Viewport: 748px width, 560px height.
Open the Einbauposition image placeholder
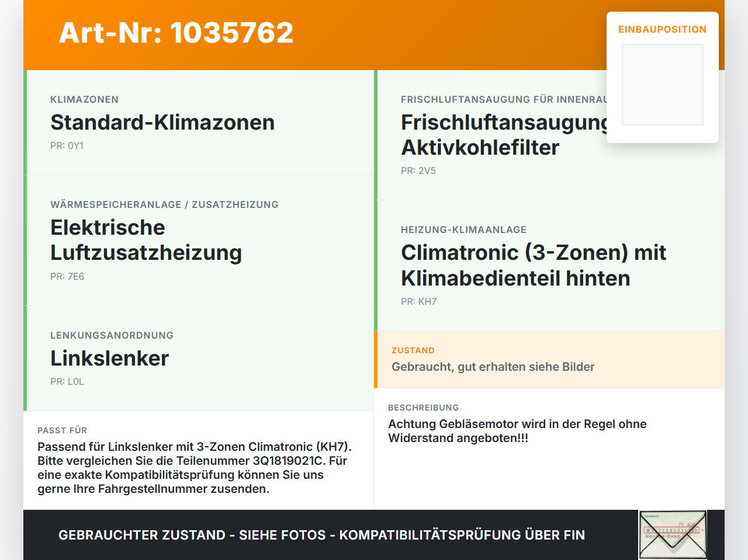663,85
